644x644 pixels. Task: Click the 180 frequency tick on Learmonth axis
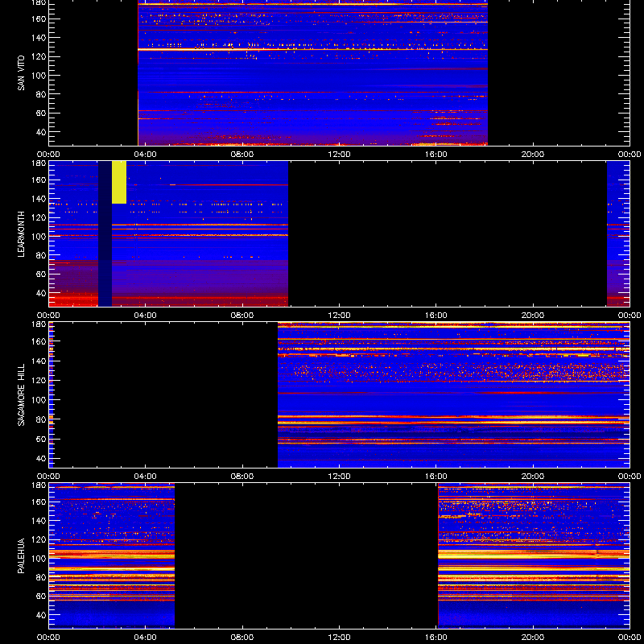(39, 163)
